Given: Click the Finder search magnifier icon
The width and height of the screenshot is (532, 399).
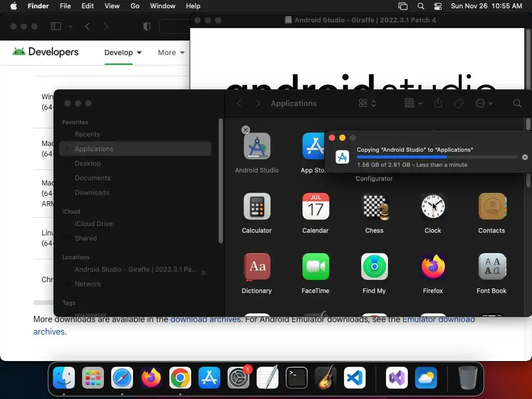Looking at the screenshot, I should pos(517,103).
